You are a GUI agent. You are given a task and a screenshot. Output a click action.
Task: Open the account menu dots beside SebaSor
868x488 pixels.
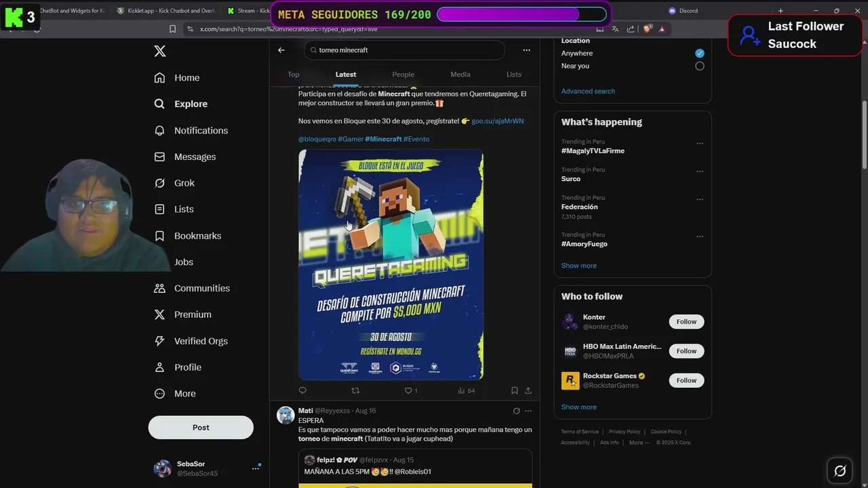256,468
